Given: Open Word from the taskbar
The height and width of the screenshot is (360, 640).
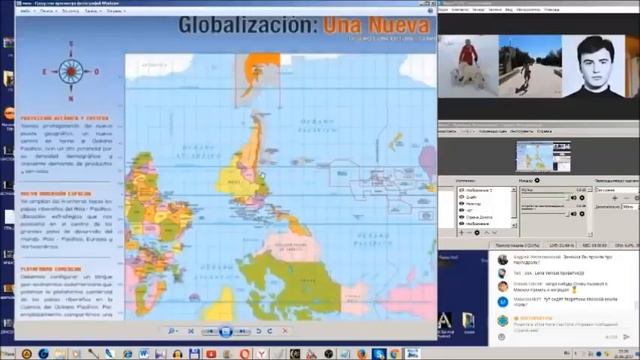Looking at the screenshot, I should tap(144, 354).
